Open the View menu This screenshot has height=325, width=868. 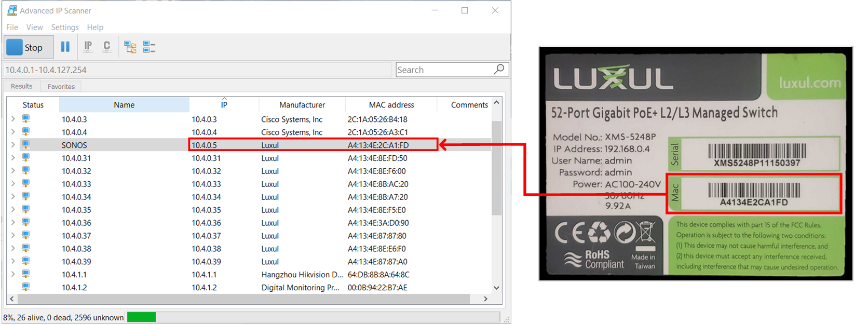pos(34,27)
